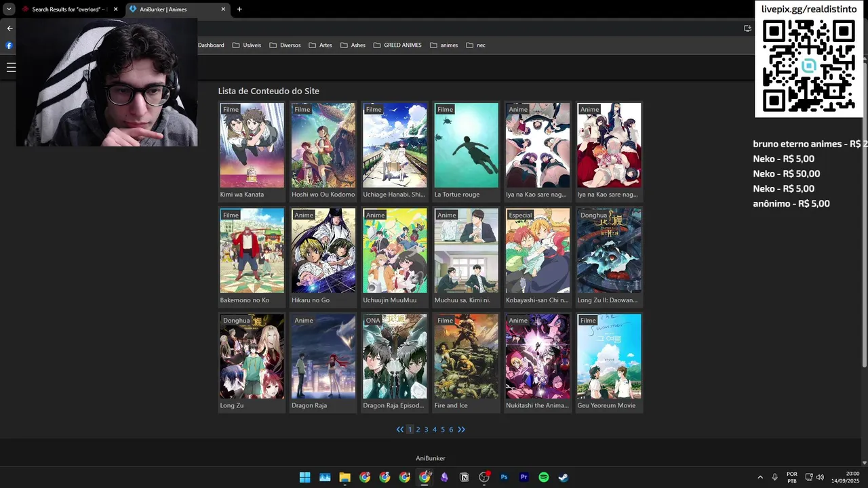
Task: Open the Facebook bookmark icon
Action: (9, 45)
